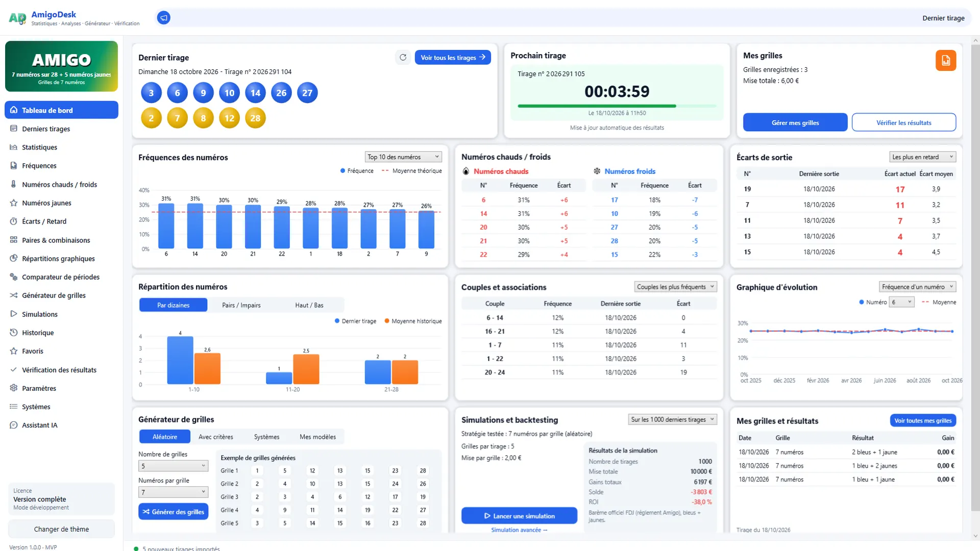Click the megaphone announcement icon in header
980x551 pixels.
pyautogui.click(x=163, y=18)
